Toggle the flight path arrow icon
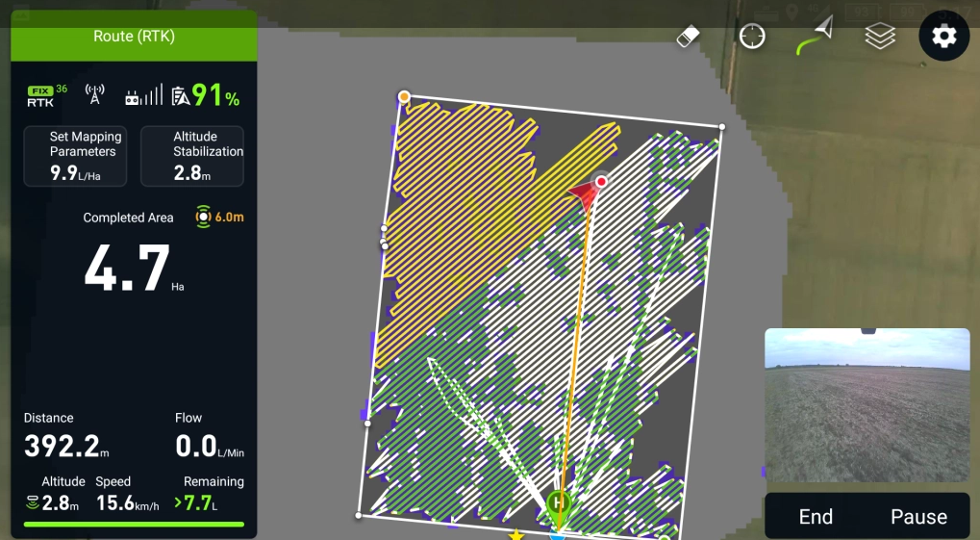This screenshot has width=980, height=540. [x=815, y=37]
